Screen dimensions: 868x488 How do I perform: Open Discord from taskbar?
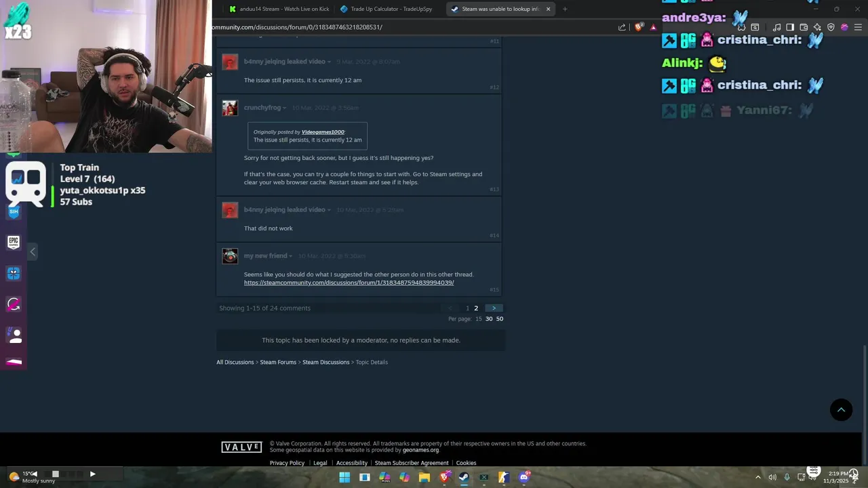(x=524, y=477)
